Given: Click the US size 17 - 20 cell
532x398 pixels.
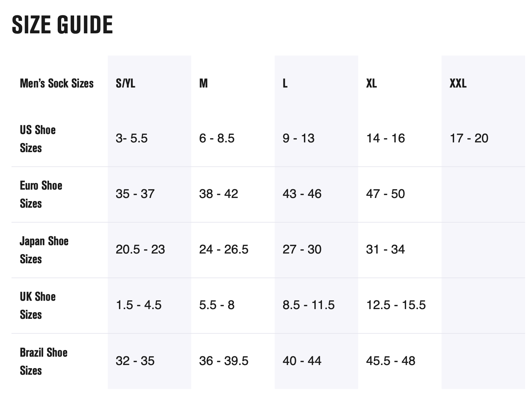Looking at the screenshot, I should coord(469,138).
